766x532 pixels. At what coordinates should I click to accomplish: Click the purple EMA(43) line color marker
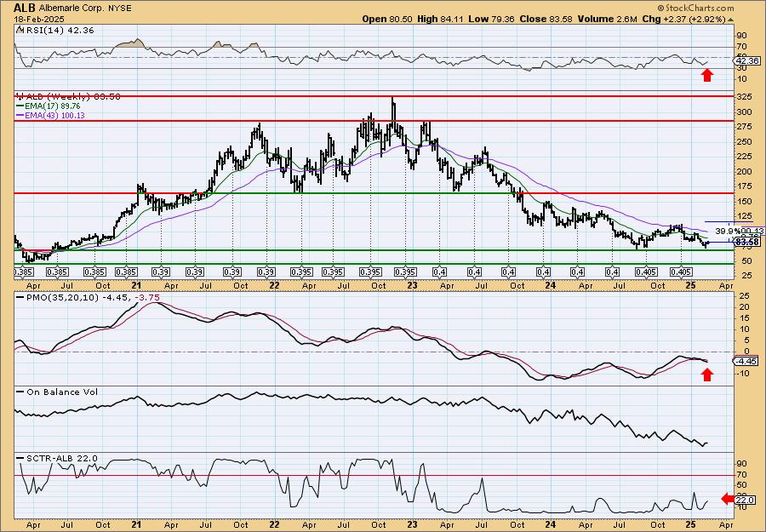20,116
